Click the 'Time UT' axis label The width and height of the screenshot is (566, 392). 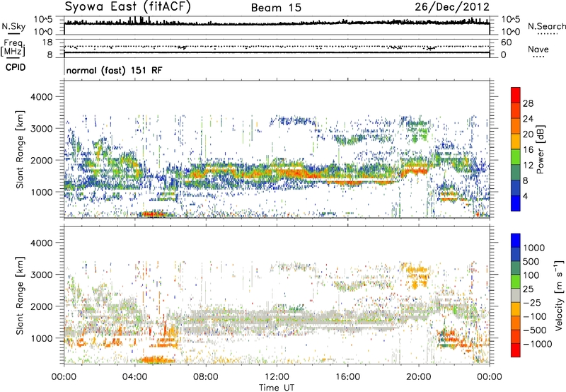[277, 388]
